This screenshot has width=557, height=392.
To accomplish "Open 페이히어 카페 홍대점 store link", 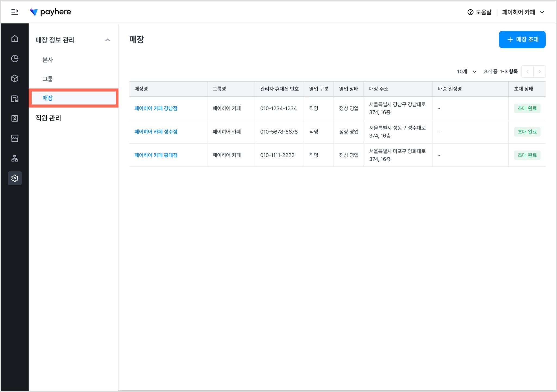I will click(156, 155).
